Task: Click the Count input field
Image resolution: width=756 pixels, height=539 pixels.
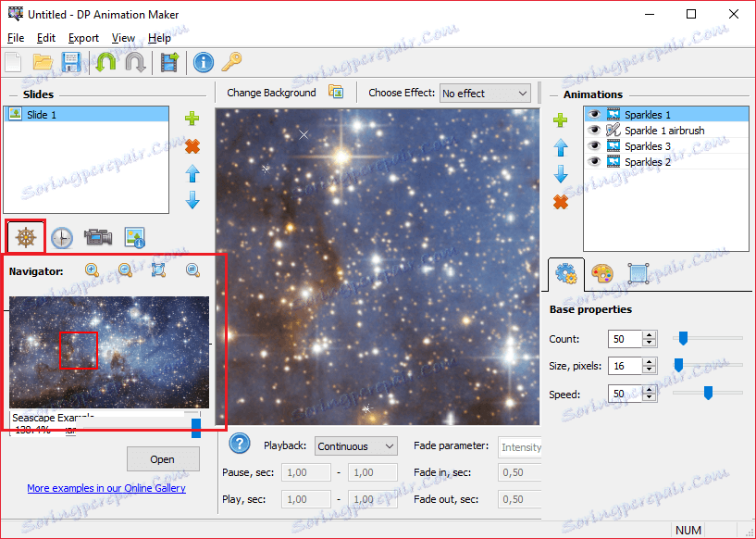Action: [x=626, y=339]
